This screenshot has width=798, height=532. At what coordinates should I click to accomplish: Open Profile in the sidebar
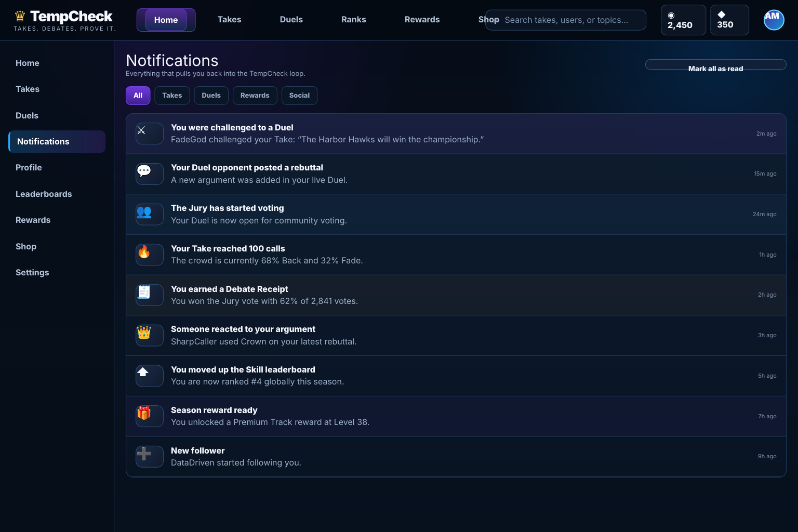pyautogui.click(x=57, y=168)
